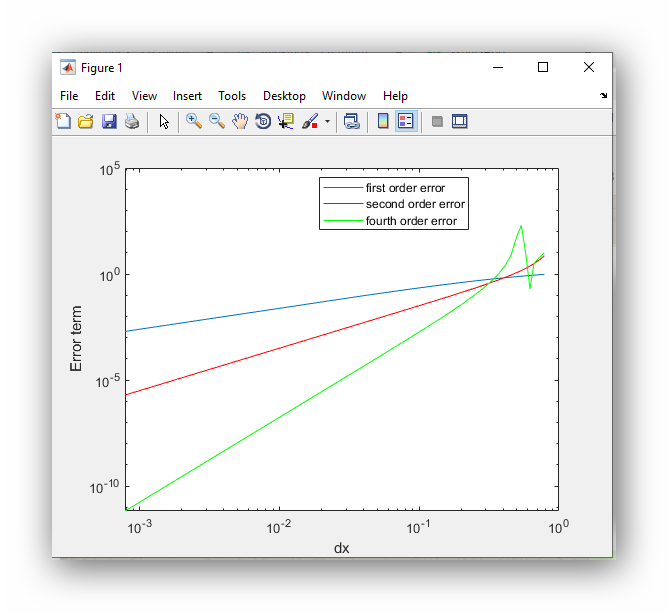The image size is (668, 612).
Task: Click the Insert Colorbar icon
Action: pos(383,122)
